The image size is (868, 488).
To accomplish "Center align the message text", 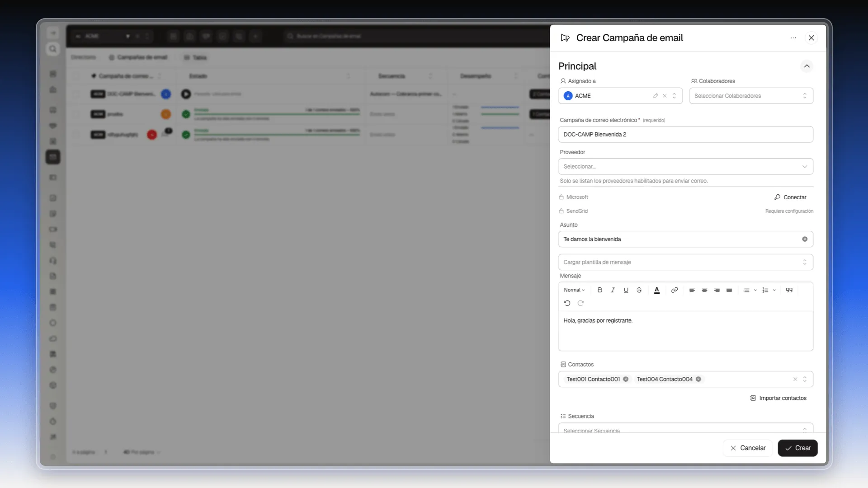I will [x=704, y=290].
